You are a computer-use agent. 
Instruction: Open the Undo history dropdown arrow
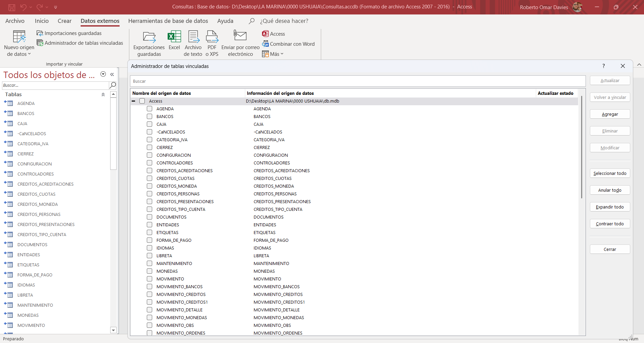coord(31,7)
